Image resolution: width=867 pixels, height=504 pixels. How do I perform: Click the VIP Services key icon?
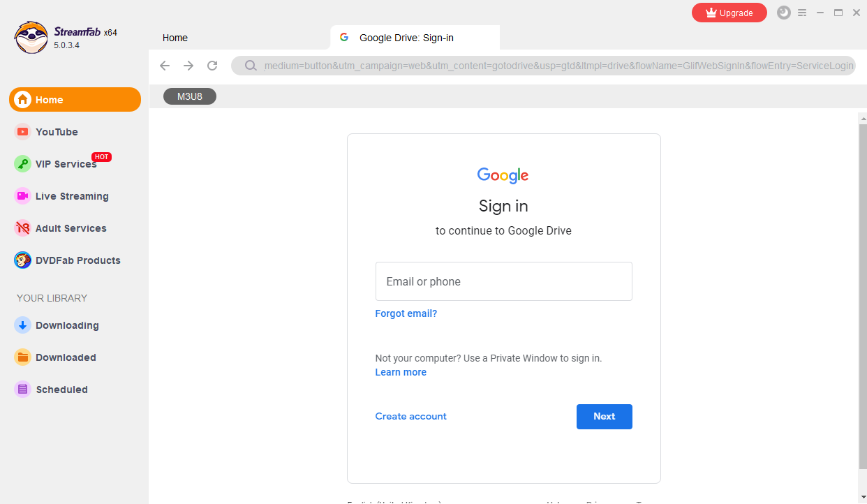tap(23, 164)
